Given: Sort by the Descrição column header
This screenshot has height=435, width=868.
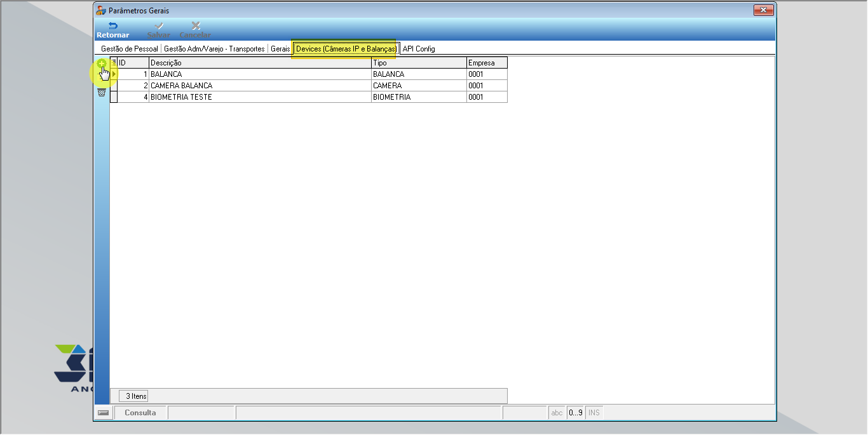Looking at the screenshot, I should pyautogui.click(x=260, y=63).
